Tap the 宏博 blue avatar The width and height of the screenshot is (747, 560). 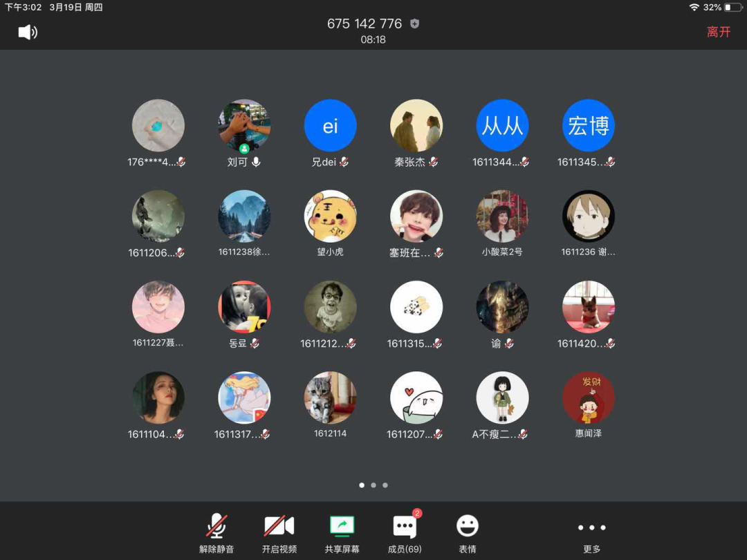tap(589, 126)
